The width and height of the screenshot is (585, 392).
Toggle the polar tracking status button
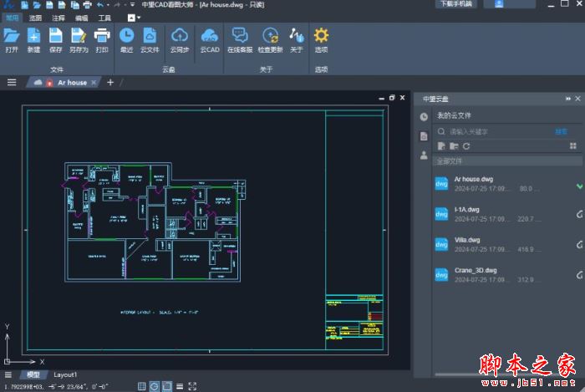tap(155, 385)
